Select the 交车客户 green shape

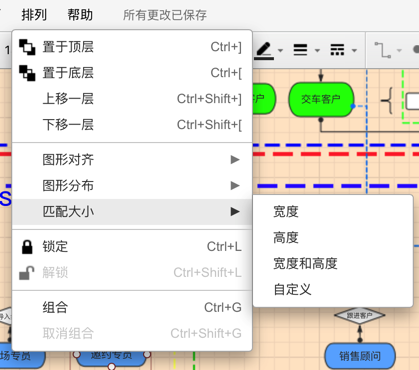321,99
